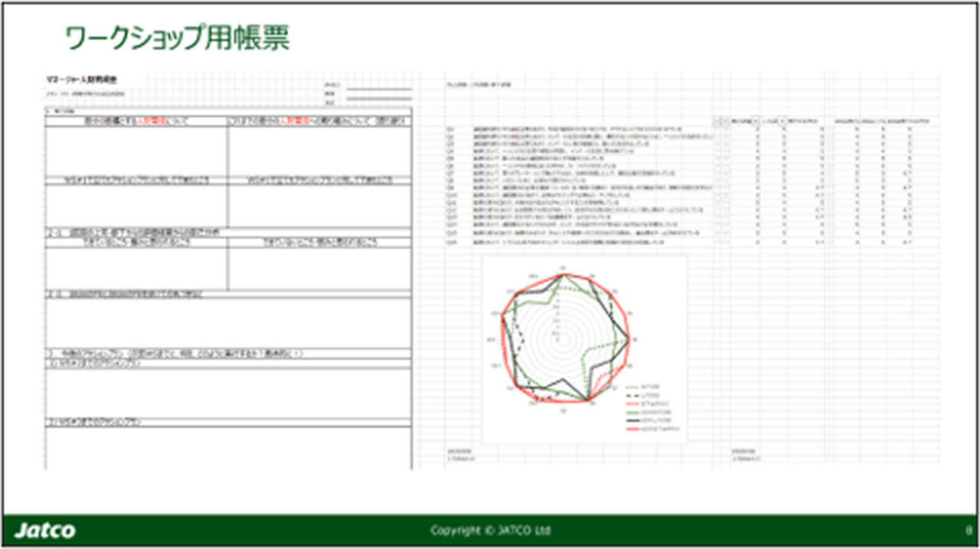Click the bottom action plan blank box in form
Viewport: 980px width, 549px height.
pyautogui.click(x=228, y=447)
